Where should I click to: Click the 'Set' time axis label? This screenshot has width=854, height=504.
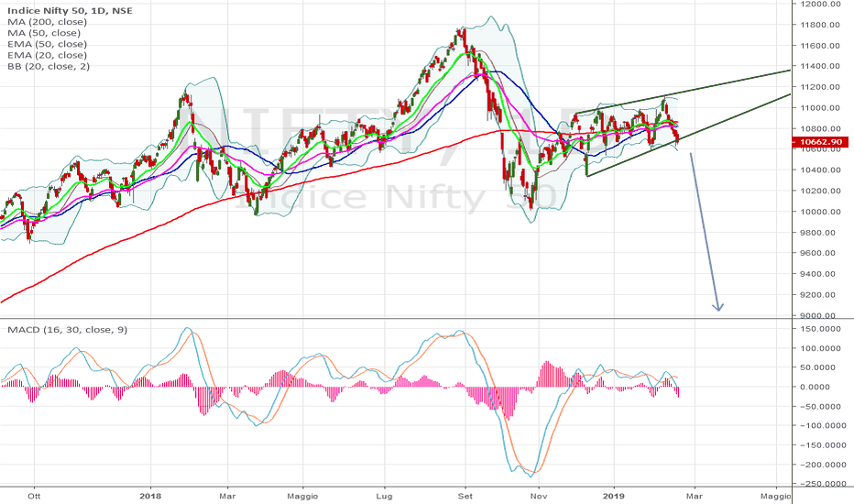[x=465, y=497]
